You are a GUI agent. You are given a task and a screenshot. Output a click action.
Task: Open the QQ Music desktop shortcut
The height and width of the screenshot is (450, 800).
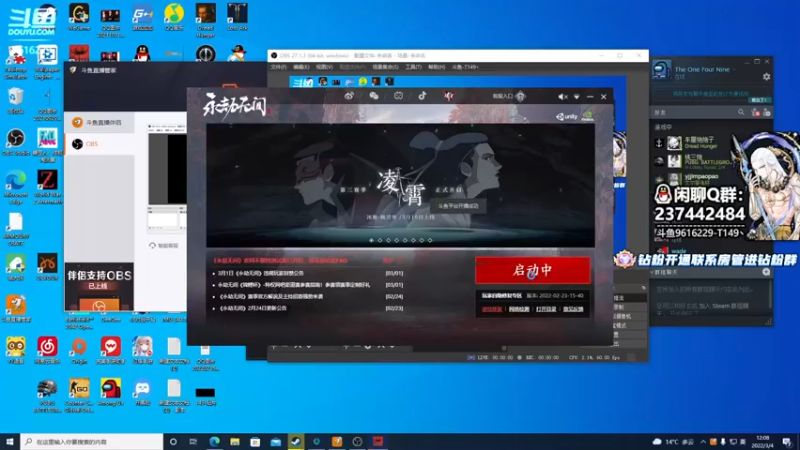pyautogui.click(x=174, y=17)
